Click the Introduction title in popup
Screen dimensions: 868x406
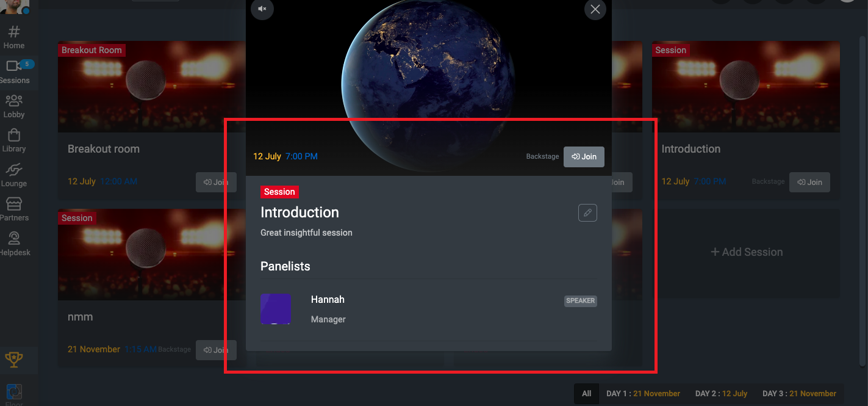pos(299,212)
